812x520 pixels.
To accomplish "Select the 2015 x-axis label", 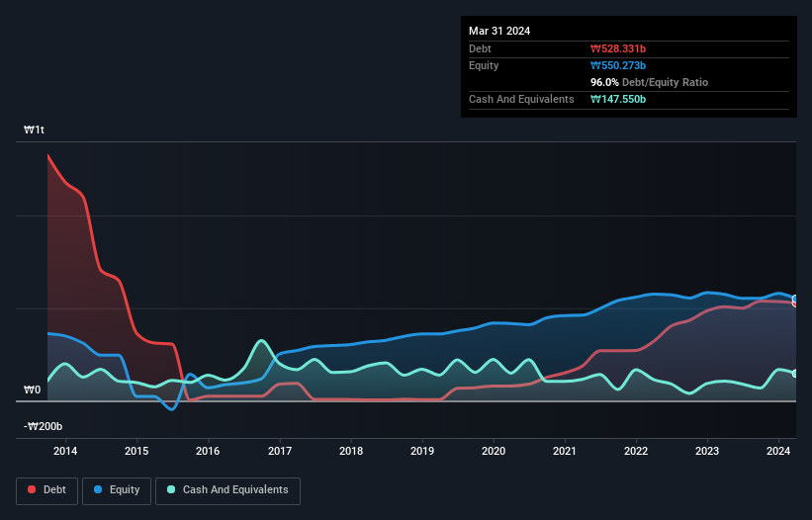I will pos(136,451).
